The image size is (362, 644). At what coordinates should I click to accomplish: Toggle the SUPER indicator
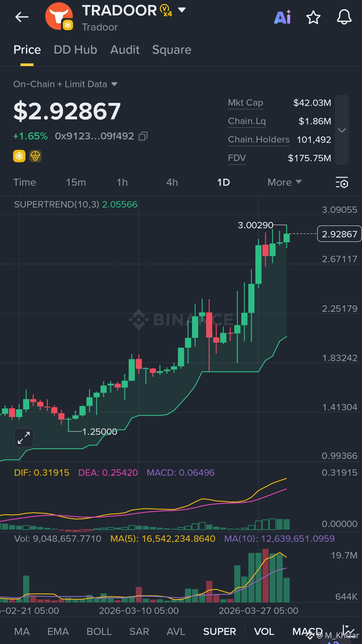tap(220, 632)
